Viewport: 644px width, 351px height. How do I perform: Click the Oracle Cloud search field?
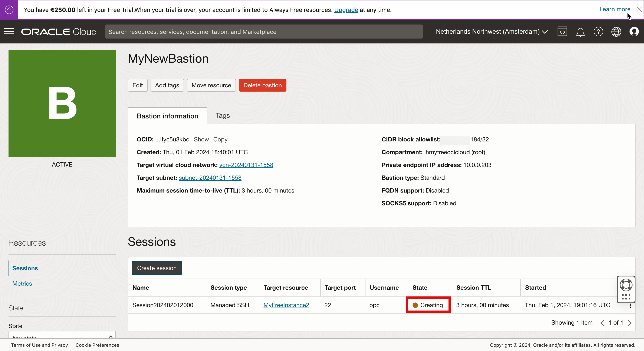264,32
